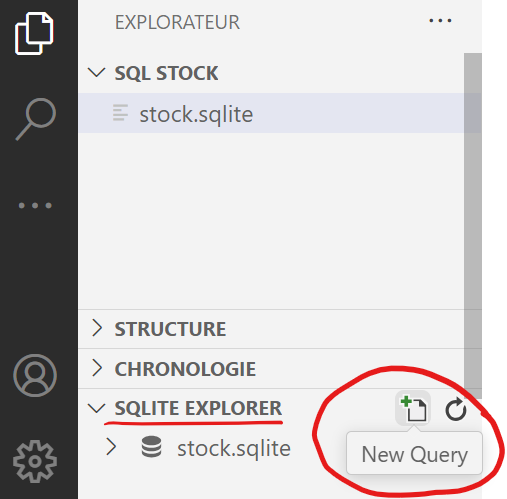The image size is (507, 499).
Task: Click the file icon next to stock.sqlite
Action: coord(120,113)
